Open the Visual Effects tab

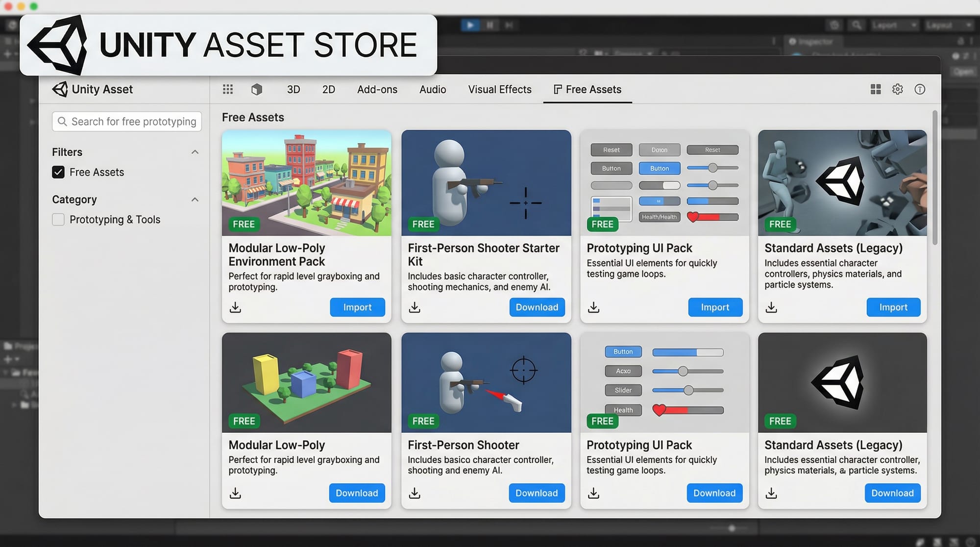[499, 89]
